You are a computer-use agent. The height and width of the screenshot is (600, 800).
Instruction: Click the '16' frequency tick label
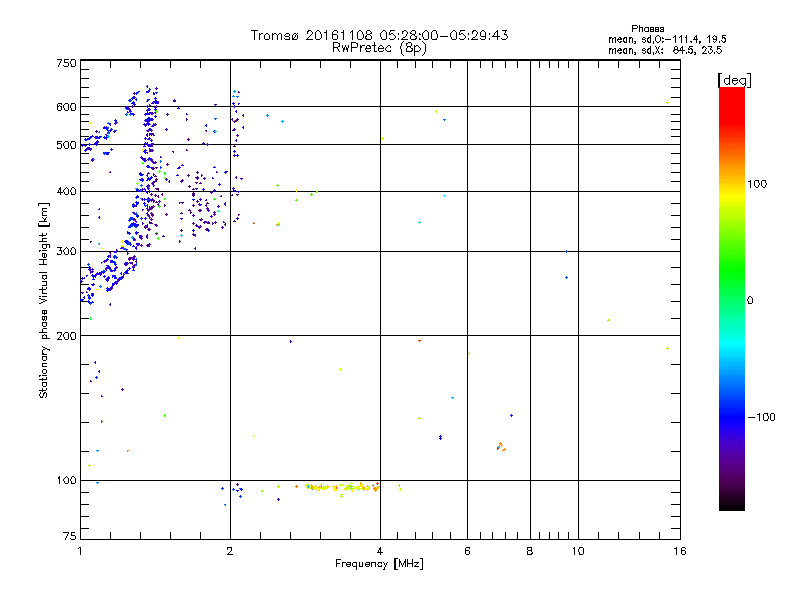click(680, 551)
